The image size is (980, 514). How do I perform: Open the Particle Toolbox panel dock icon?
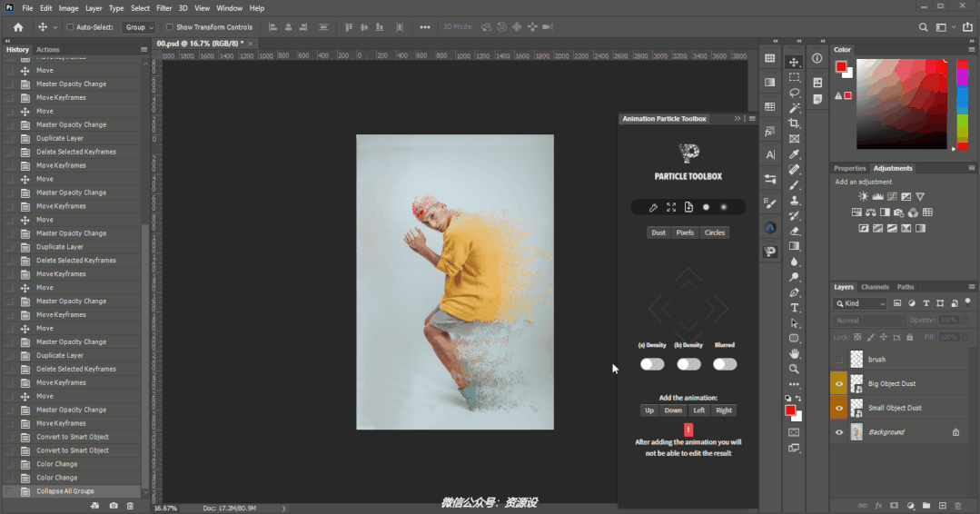[770, 251]
